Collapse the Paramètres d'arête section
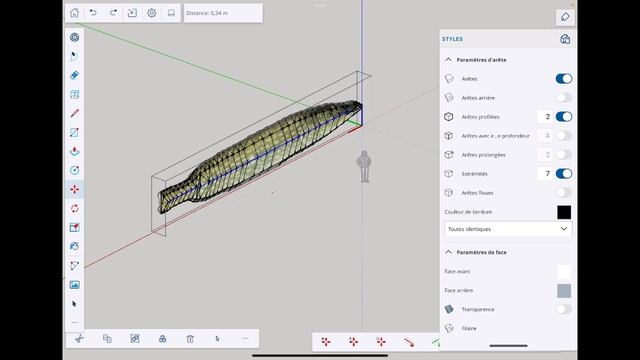This screenshot has height=360, width=640. point(448,60)
